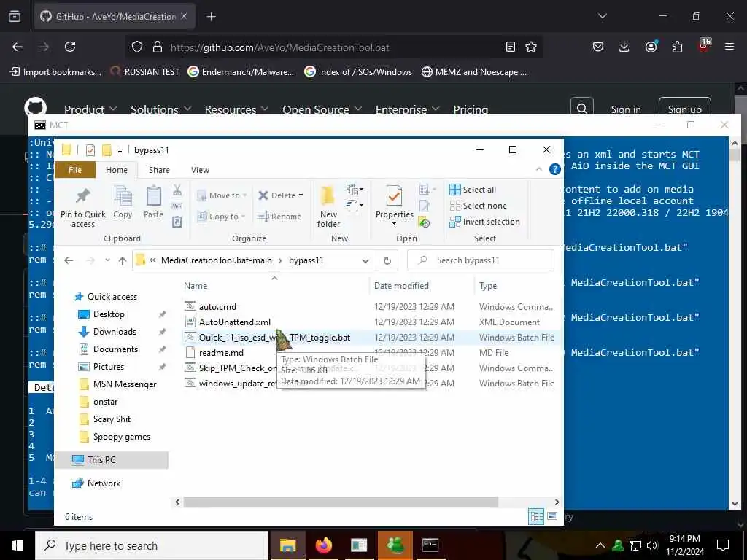The height and width of the screenshot is (560, 747).
Task: Select Network in navigation pane
Action: click(x=104, y=483)
